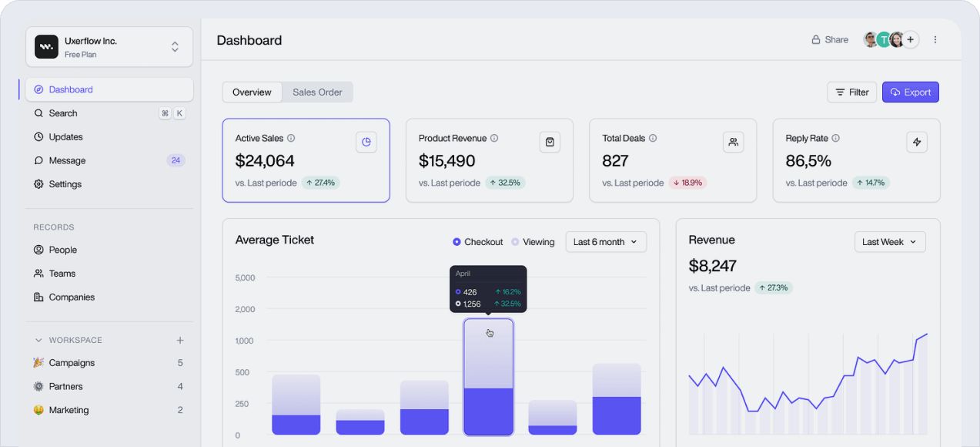The height and width of the screenshot is (447, 980).
Task: Click the Export button
Action: pos(910,92)
